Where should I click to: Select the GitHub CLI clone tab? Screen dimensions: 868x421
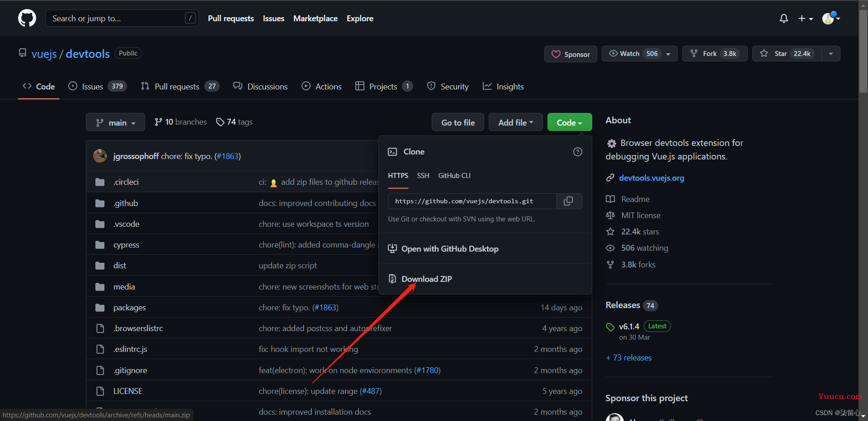point(454,176)
